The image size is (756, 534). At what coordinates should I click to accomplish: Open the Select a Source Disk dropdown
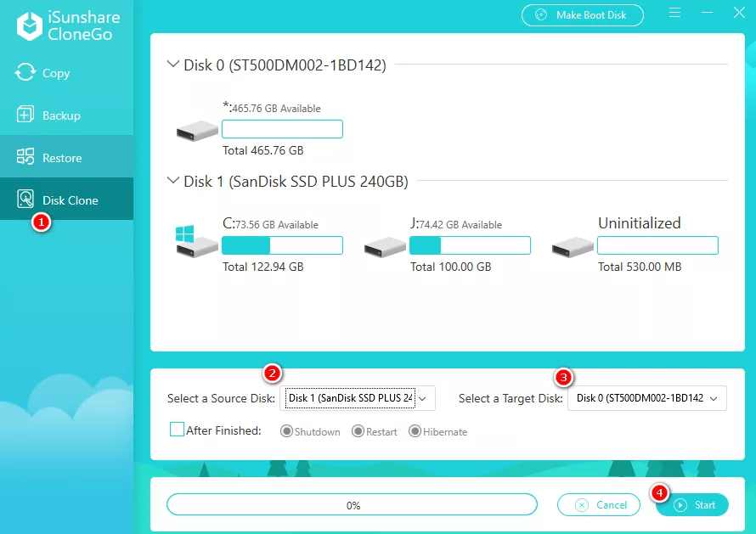point(358,398)
